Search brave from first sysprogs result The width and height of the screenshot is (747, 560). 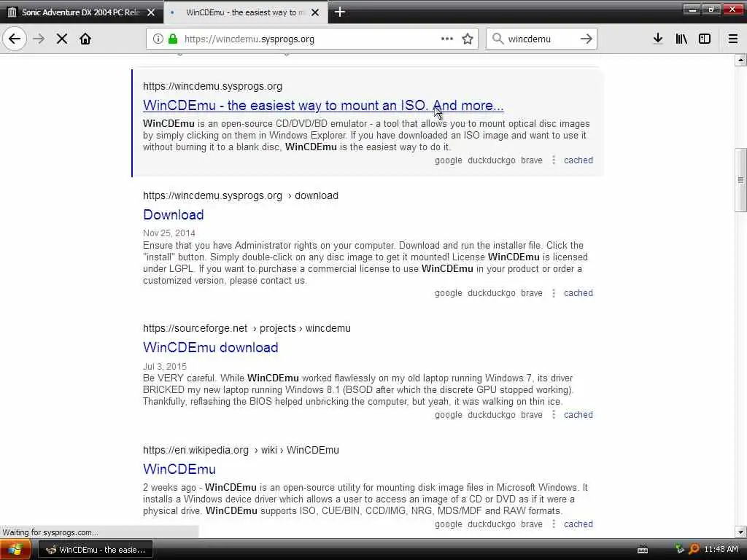tap(532, 160)
